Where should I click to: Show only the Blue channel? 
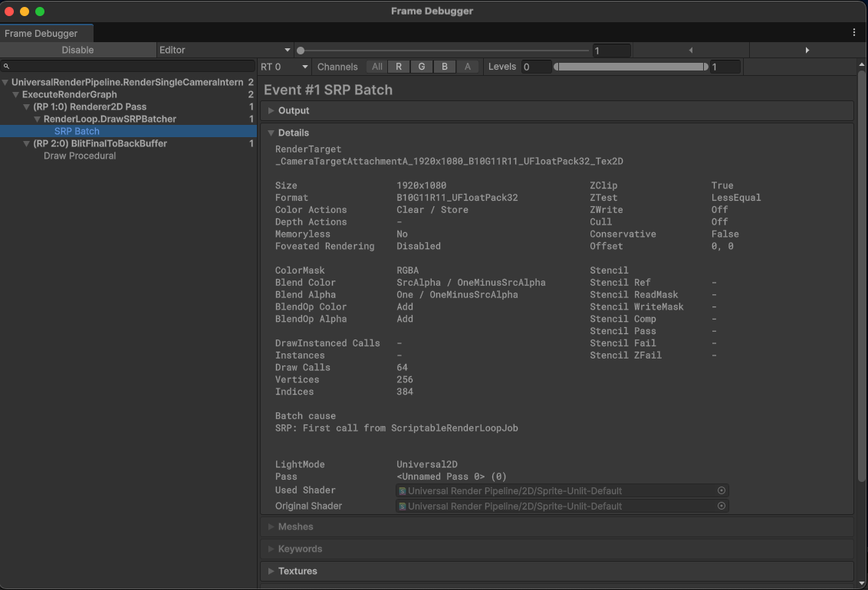[445, 67]
